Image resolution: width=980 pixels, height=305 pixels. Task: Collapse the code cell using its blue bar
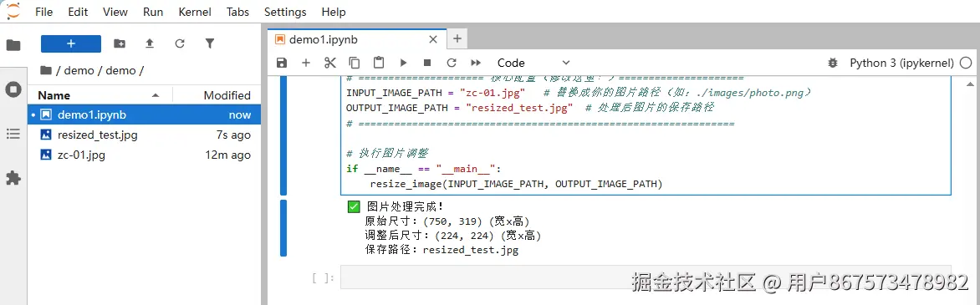[283, 135]
